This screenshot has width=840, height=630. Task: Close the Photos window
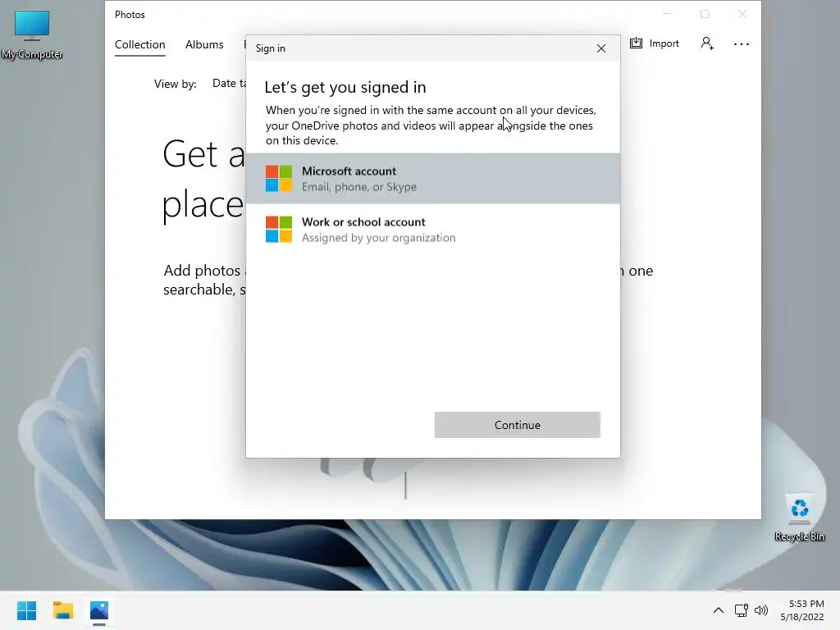pos(742,14)
